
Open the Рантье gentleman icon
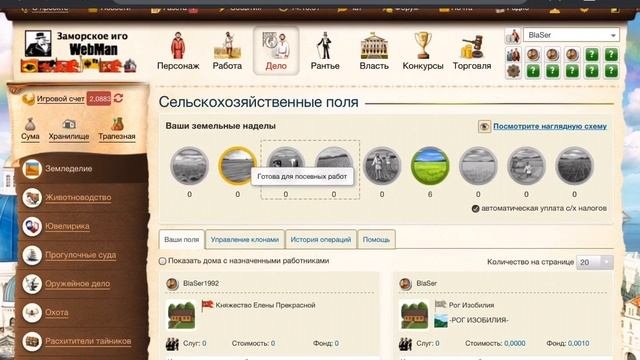click(325, 46)
